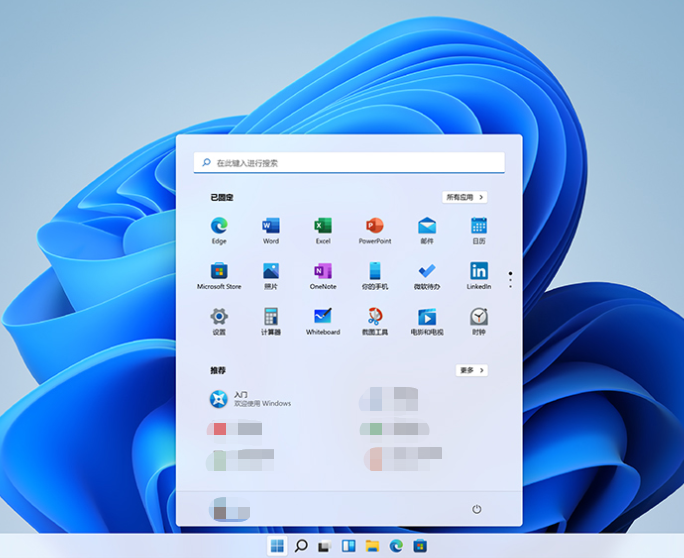Open the Mail (邮件) app
684x558 pixels.
pos(427,230)
